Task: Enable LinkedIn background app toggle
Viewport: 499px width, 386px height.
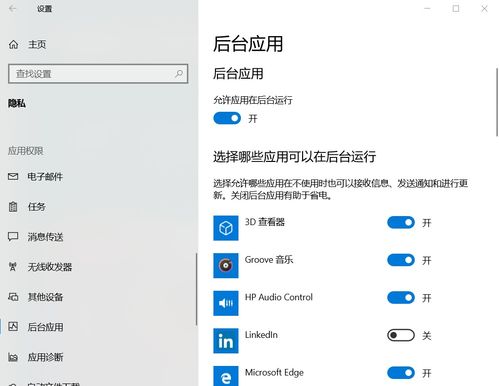Action: [401, 335]
